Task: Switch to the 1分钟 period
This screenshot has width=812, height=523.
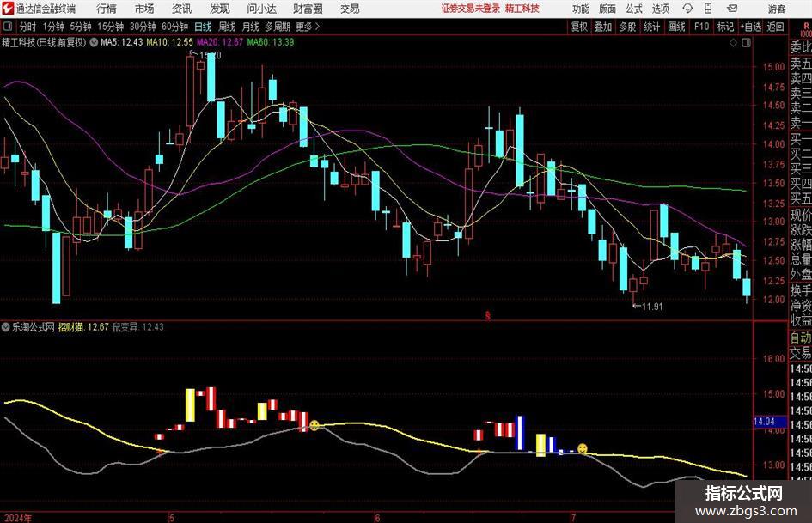Action: [53, 27]
